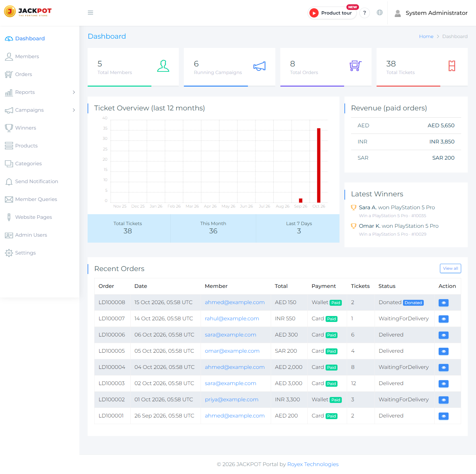Click the Total Orders cart icon
The width and height of the screenshot is (476, 474).
(356, 66)
